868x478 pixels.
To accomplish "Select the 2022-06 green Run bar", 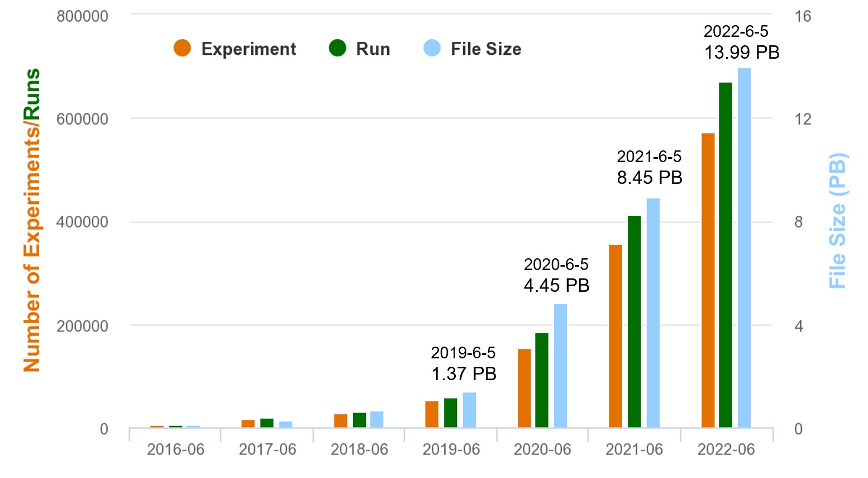I will coord(725,254).
